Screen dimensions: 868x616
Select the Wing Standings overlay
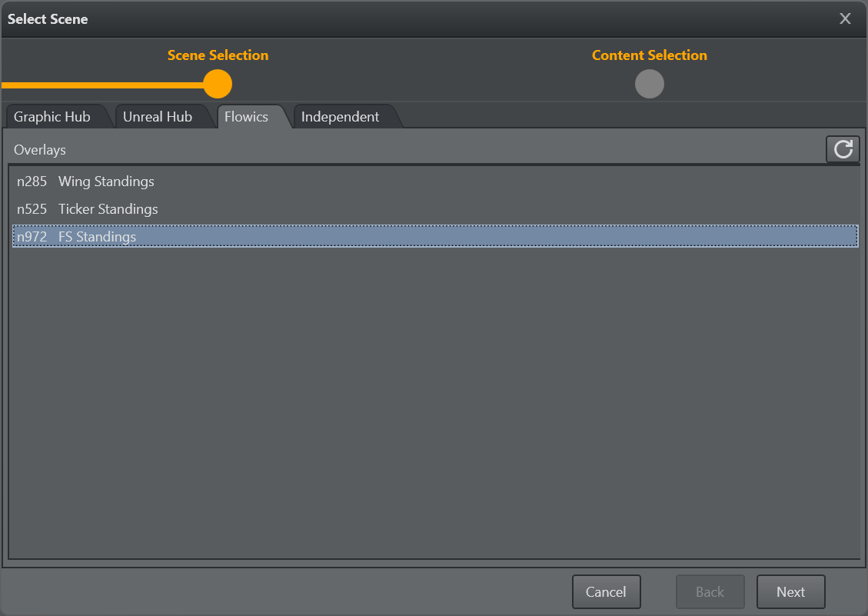pyautogui.click(x=106, y=181)
